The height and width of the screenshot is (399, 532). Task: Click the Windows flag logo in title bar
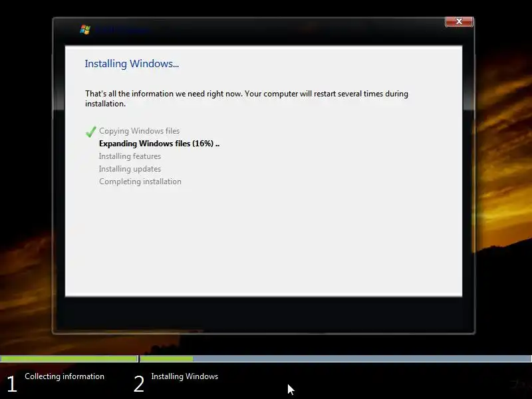[x=85, y=29]
